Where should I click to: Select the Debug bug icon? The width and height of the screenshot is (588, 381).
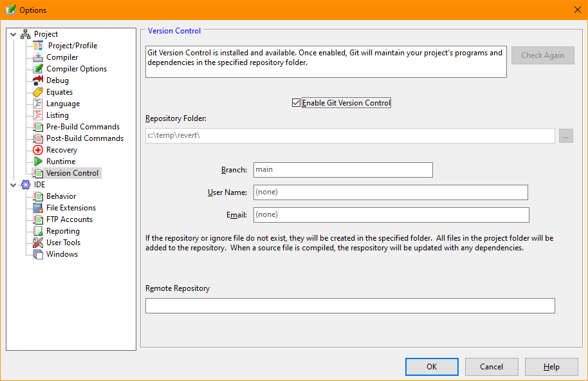coord(38,80)
